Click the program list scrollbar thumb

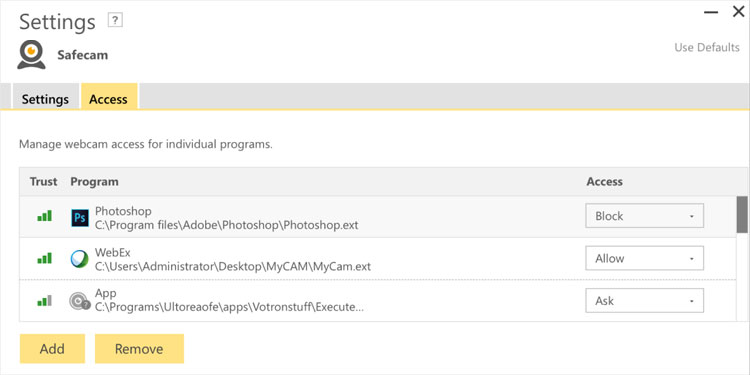pyautogui.click(x=742, y=214)
